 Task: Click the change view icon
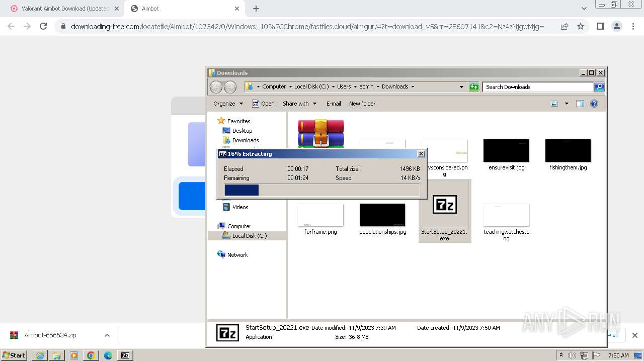click(x=554, y=104)
